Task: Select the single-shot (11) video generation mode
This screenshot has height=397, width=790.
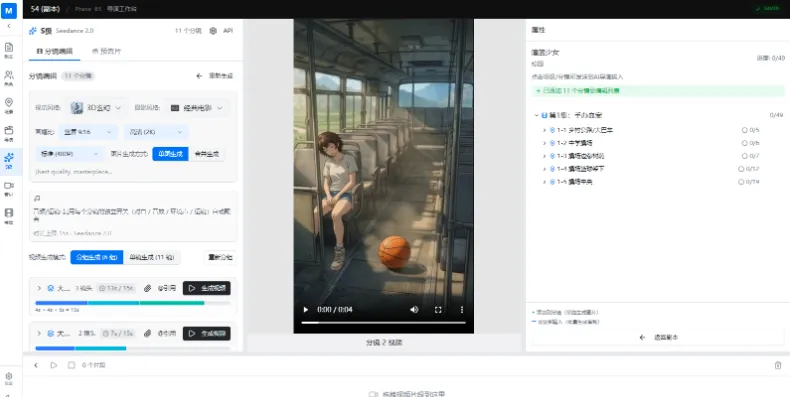Action: tap(152, 257)
